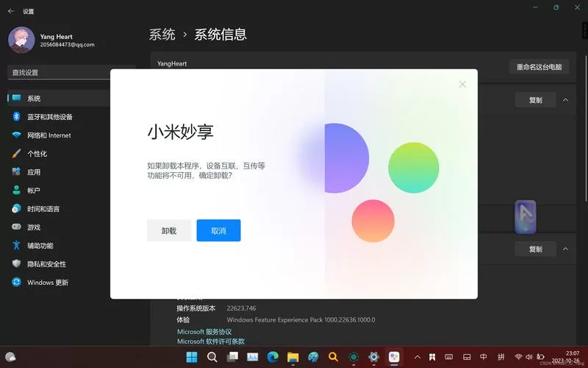Click 重命名这台电脑 button
Viewport: 588px width, 368px height.
(x=539, y=67)
